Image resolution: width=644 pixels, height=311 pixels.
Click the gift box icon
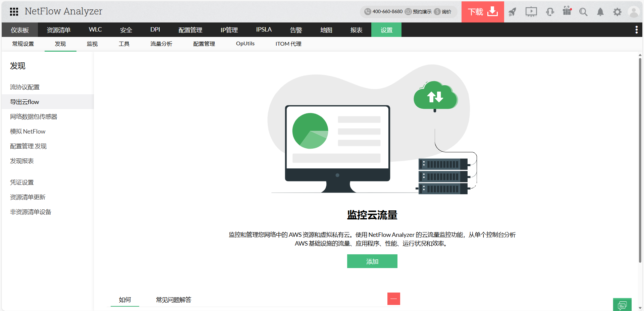click(567, 11)
